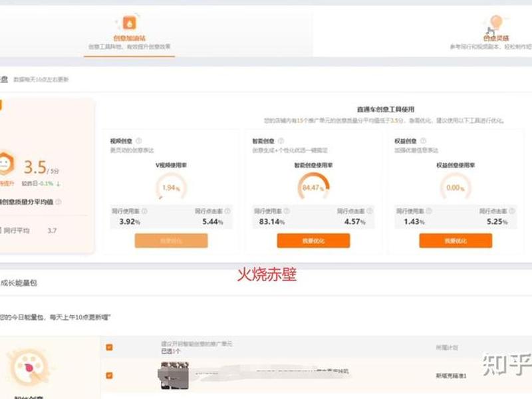Click the 同行平均 3.7 value
The height and width of the screenshot is (399, 532).
[x=52, y=231]
